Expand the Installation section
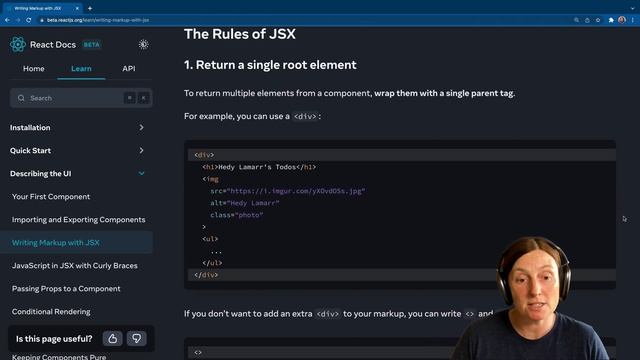640x360 pixels. pos(77,127)
